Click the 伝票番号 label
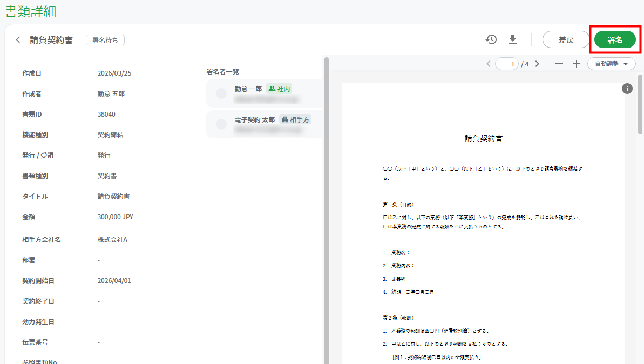This screenshot has height=364, width=644. coord(35,342)
